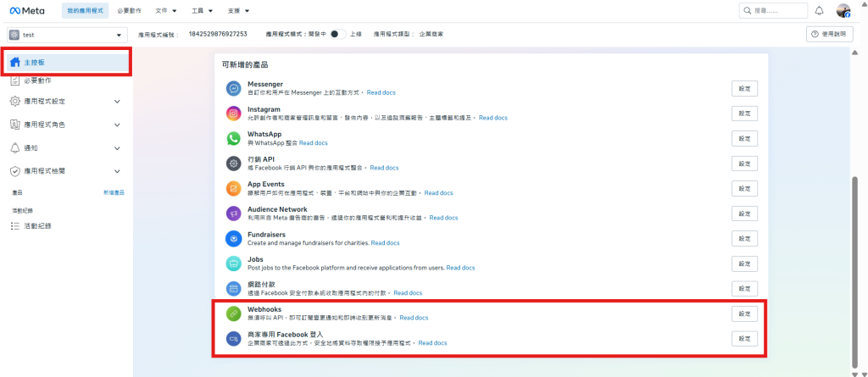Click the Messenger product icon

click(234, 89)
